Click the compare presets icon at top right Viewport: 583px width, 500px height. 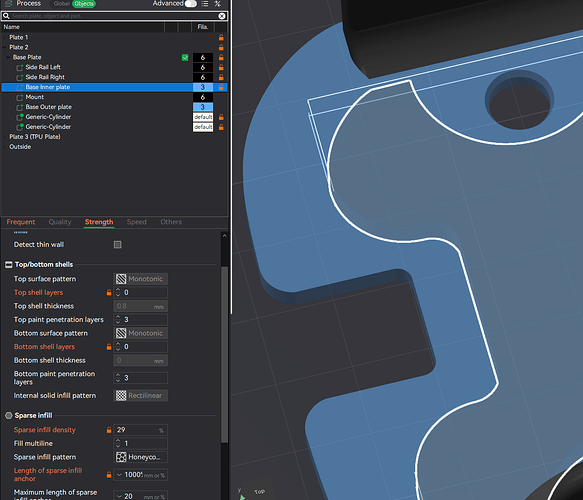click(x=218, y=4)
